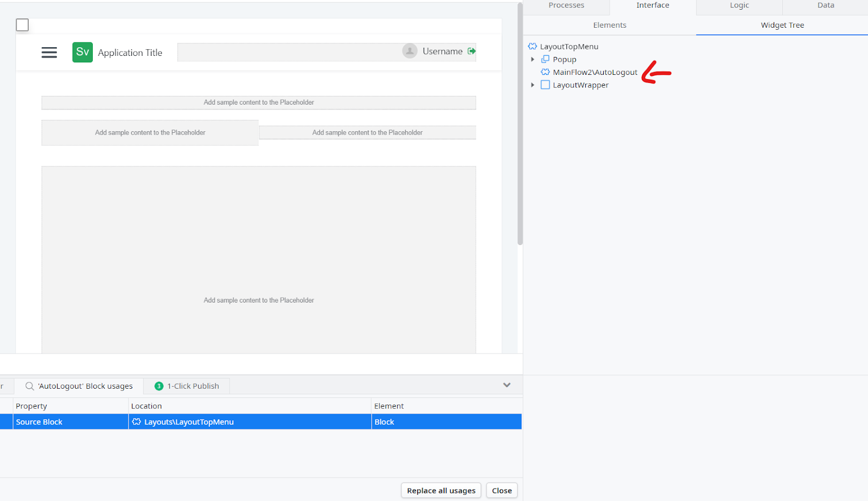Click the Application Title text in header
This screenshot has width=868, height=501.
tap(130, 53)
